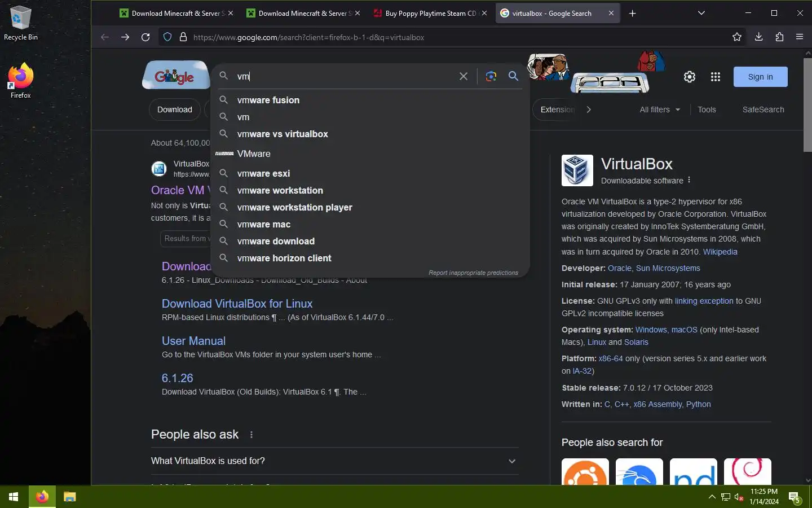Click the blue search magnifier button
Viewport: 812px width, 508px height.
513,76
